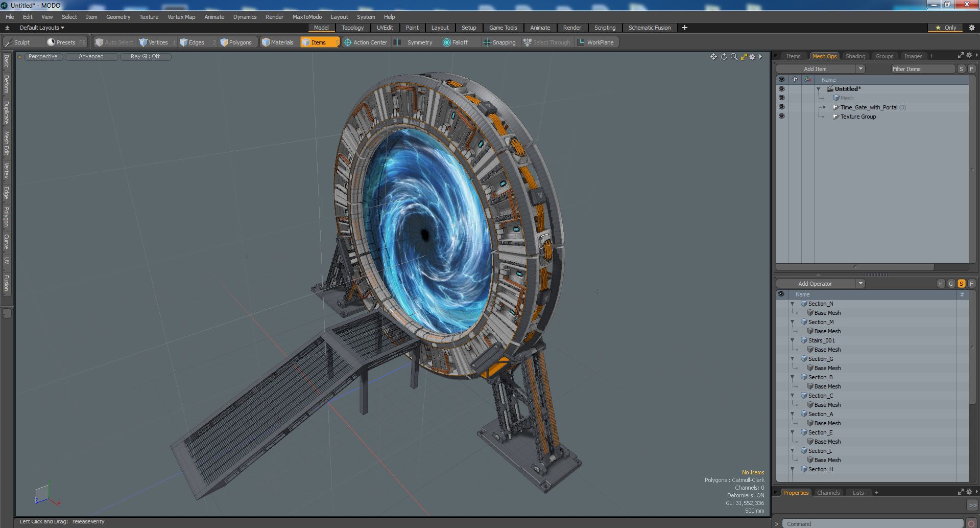This screenshot has height=528, width=980.
Task: Open the Vertex Map menu
Action: click(x=181, y=17)
